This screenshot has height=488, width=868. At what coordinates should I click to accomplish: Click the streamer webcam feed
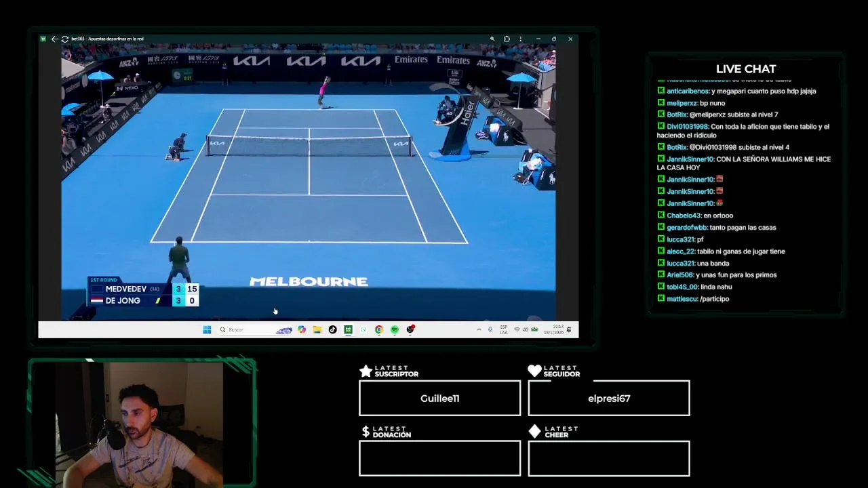[x=140, y=424]
